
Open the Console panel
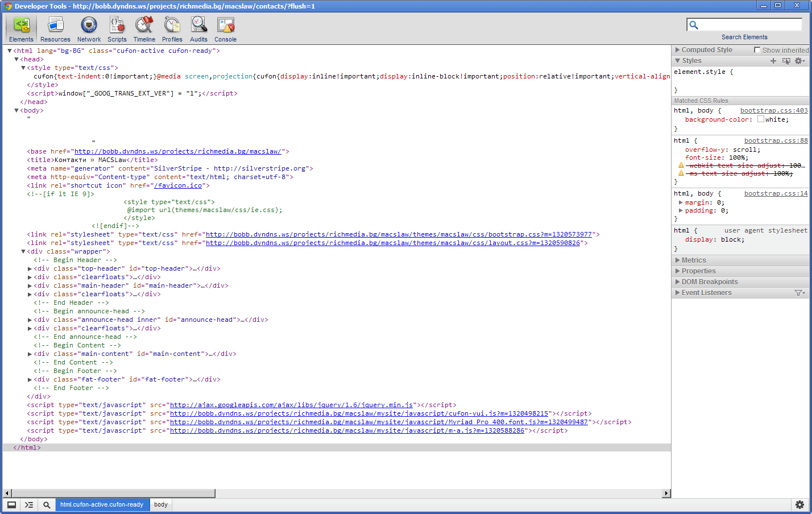click(x=226, y=29)
